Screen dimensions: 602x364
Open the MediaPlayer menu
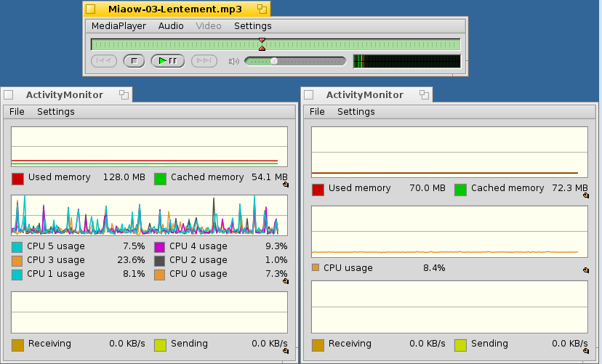pos(119,26)
